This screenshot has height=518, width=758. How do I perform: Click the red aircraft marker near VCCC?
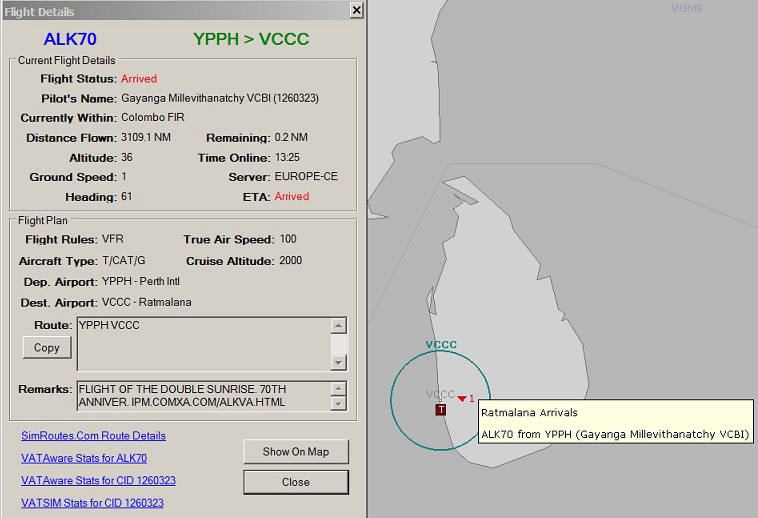(x=462, y=399)
